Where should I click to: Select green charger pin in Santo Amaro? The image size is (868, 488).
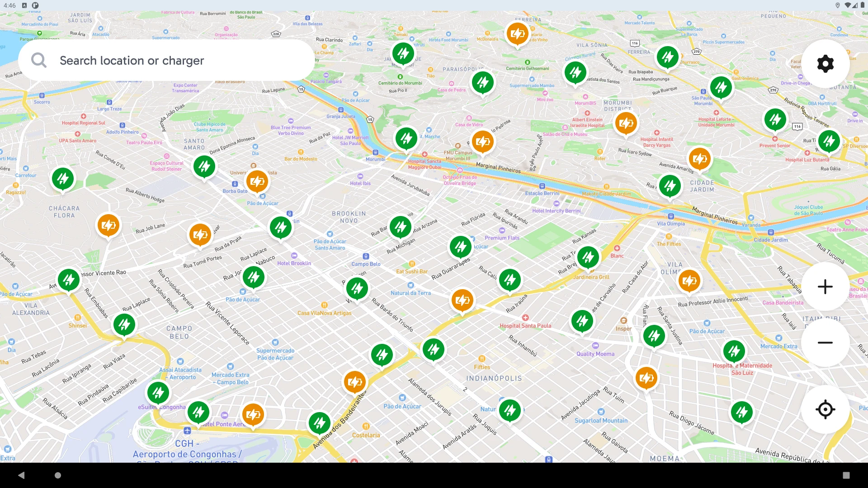pos(204,167)
